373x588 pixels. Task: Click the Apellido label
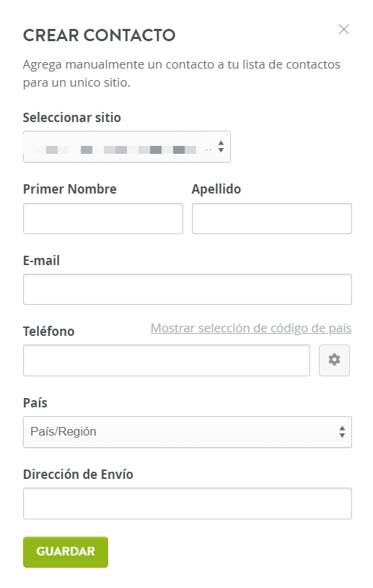[216, 189]
